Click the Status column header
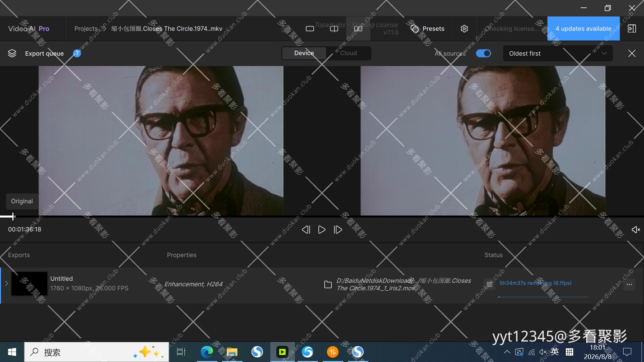644x362 pixels. (x=493, y=255)
